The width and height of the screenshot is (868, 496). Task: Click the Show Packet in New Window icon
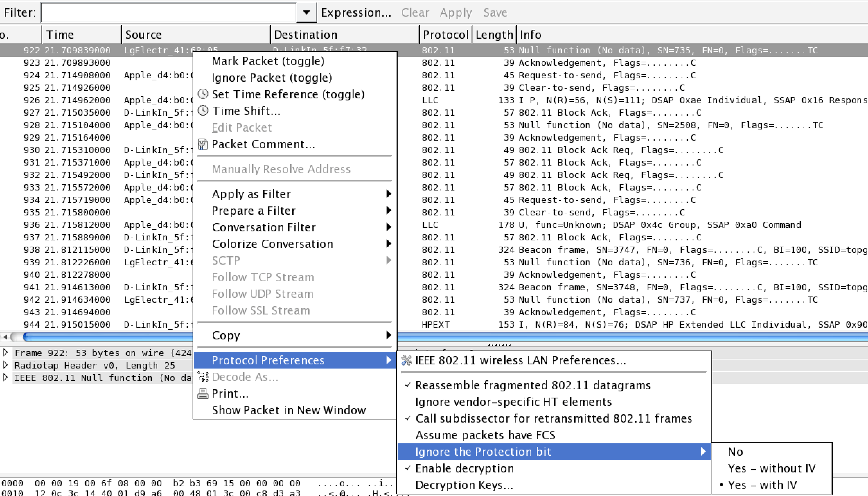[x=289, y=410]
